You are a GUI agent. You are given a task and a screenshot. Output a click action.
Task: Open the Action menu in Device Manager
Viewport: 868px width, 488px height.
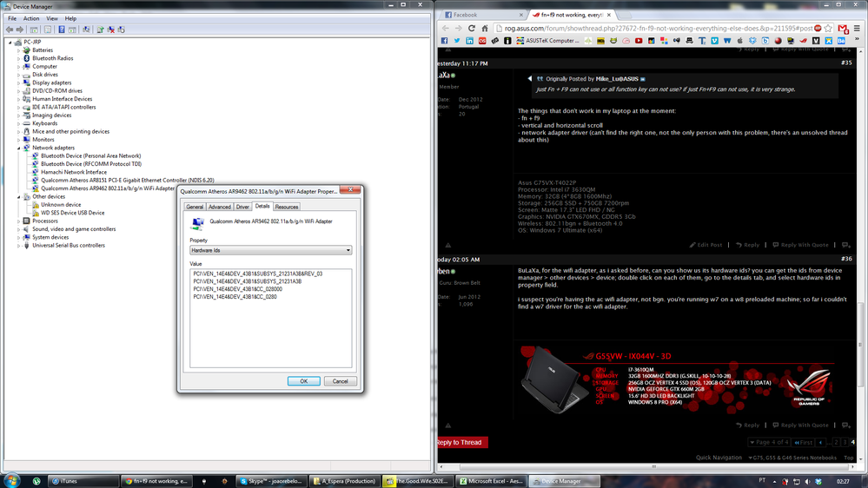click(31, 18)
